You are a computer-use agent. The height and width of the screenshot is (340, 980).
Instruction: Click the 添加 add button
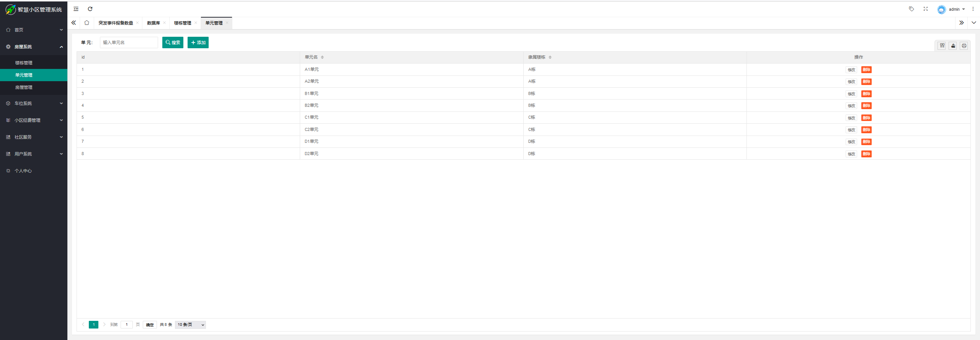coord(198,42)
